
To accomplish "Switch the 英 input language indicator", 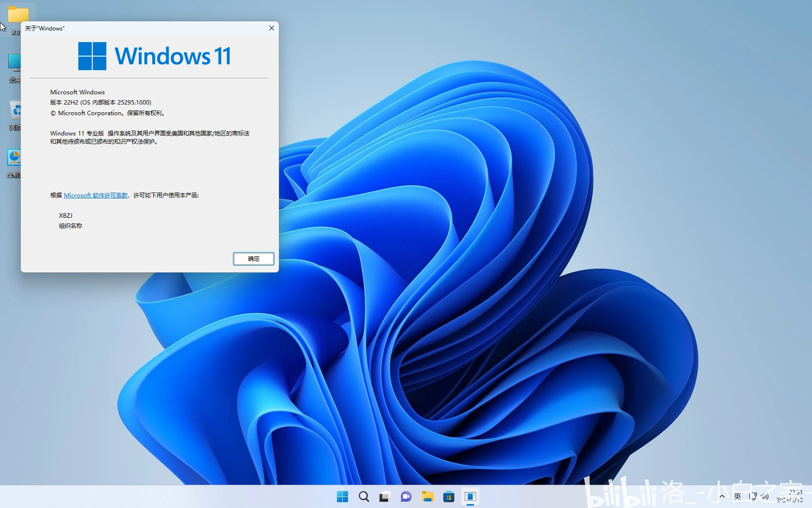I will point(737,497).
